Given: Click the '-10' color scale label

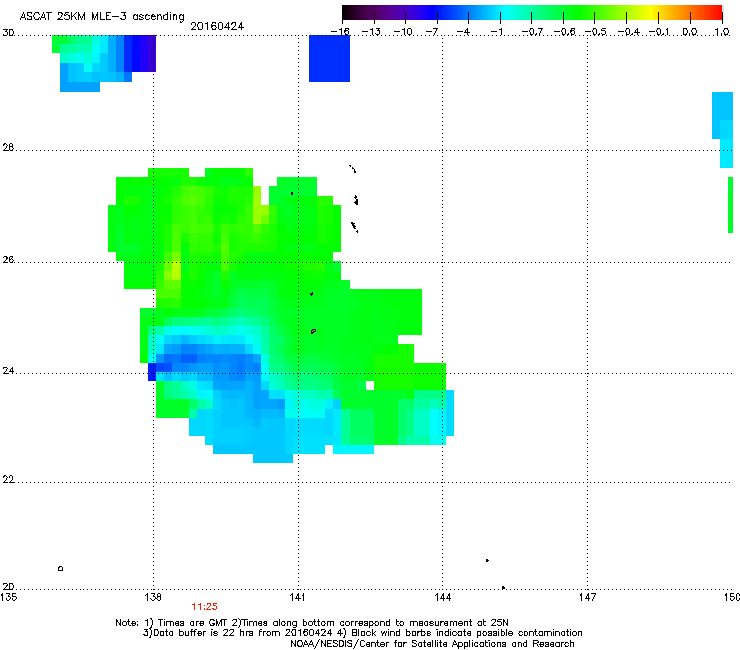Looking at the screenshot, I should 403,32.
